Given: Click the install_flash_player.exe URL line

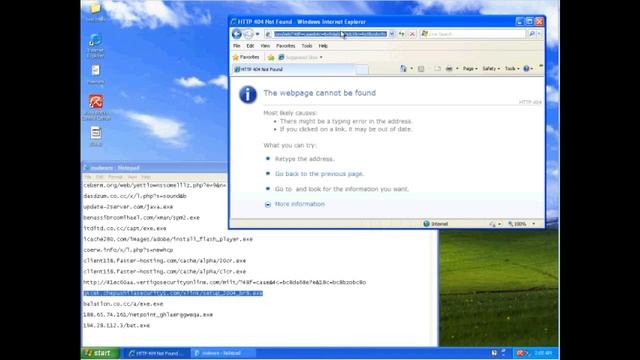Looking at the screenshot, I should pyautogui.click(x=168, y=239).
